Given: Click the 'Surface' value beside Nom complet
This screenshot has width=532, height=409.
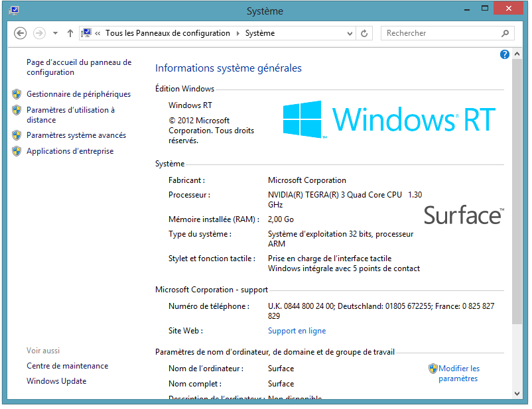Looking at the screenshot, I should click(281, 384).
